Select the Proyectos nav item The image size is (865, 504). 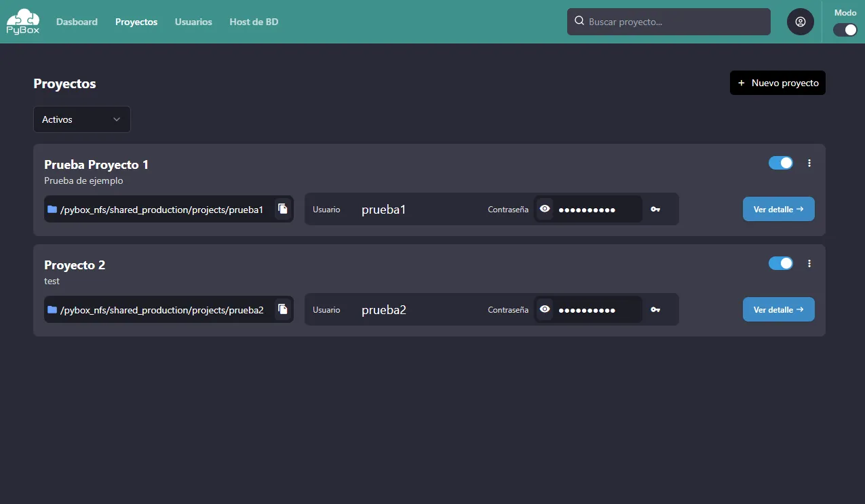coord(136,22)
